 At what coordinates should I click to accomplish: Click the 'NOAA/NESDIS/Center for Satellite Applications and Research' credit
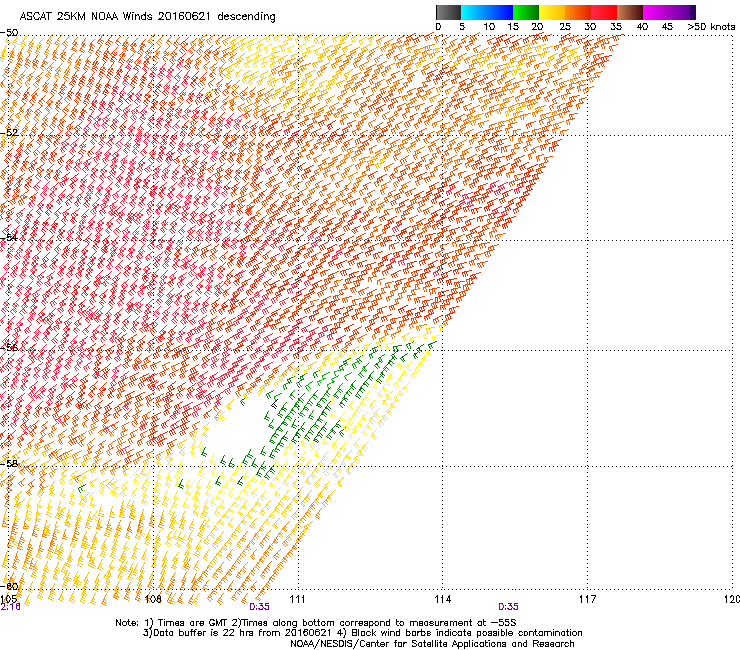pos(432,644)
